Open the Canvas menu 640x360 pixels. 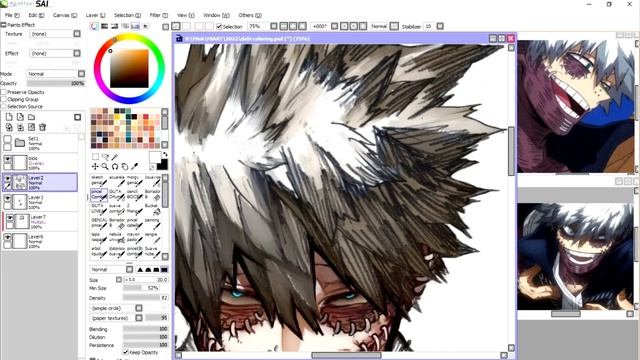tap(65, 15)
